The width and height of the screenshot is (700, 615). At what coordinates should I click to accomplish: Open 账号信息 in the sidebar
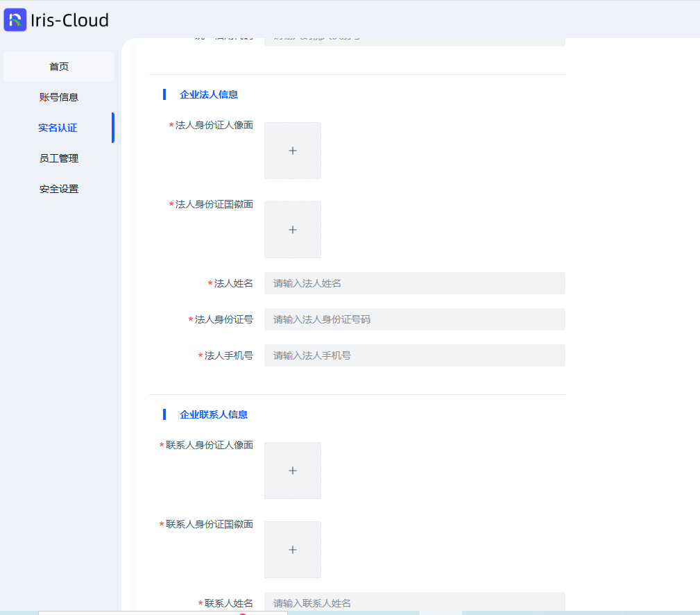click(x=59, y=97)
